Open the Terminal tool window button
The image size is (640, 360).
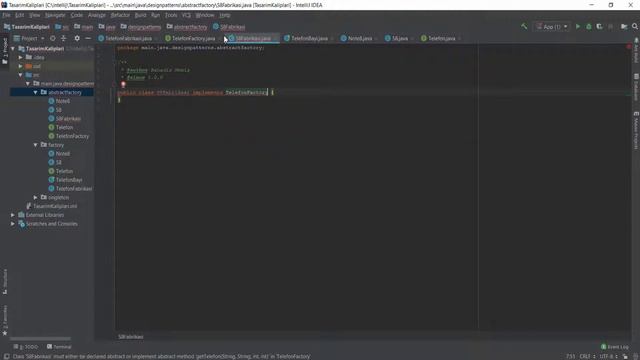click(59, 347)
